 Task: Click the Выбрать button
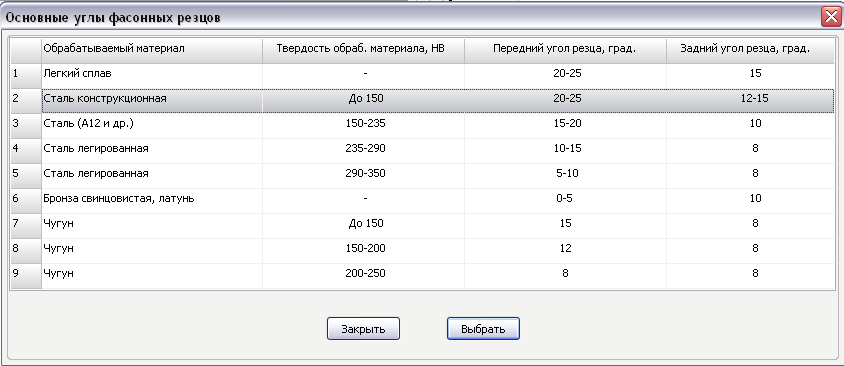tap(483, 328)
